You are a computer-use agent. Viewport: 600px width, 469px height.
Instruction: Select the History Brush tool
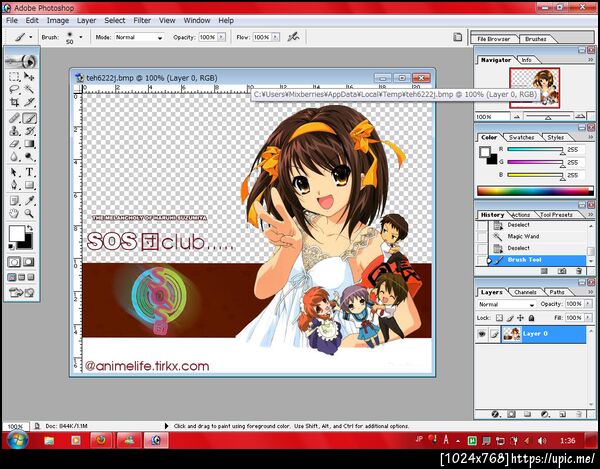tap(29, 131)
